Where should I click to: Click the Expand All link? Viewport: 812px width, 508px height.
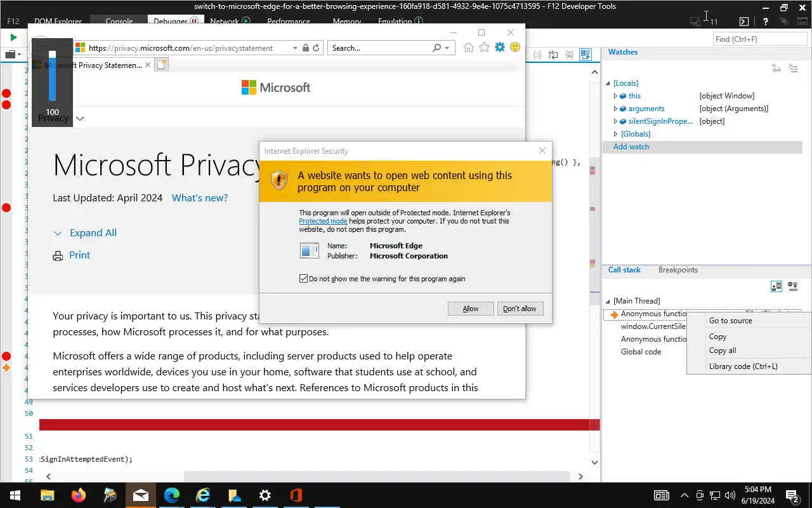(93, 233)
